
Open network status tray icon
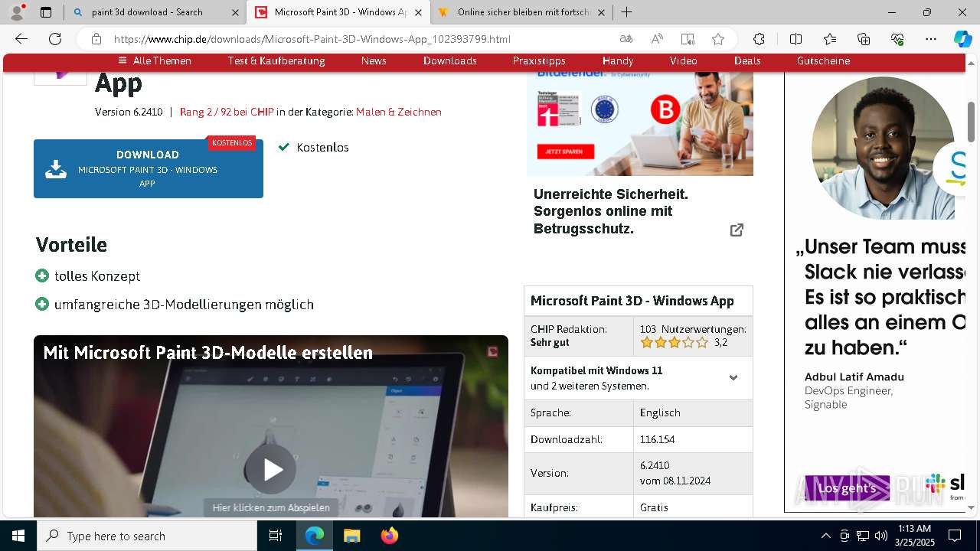click(x=863, y=536)
